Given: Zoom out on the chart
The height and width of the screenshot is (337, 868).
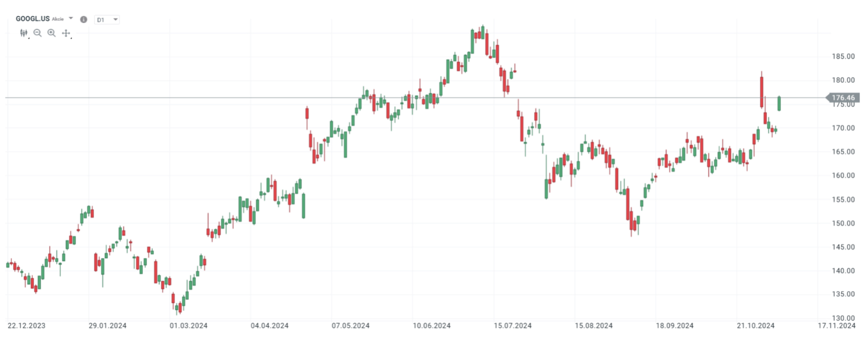Looking at the screenshot, I should pos(38,33).
